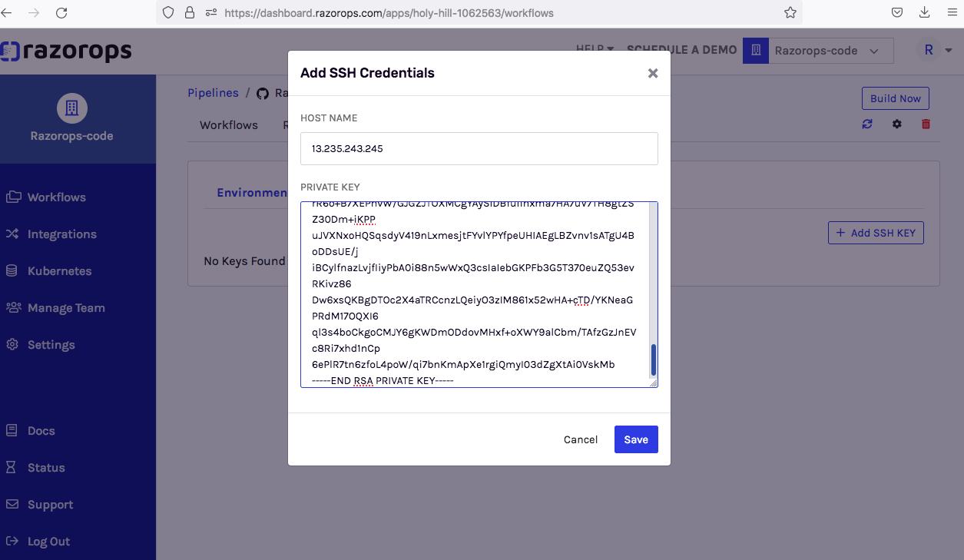Reload the page in the browser
Screen dimensions: 964x560
tap(61, 13)
